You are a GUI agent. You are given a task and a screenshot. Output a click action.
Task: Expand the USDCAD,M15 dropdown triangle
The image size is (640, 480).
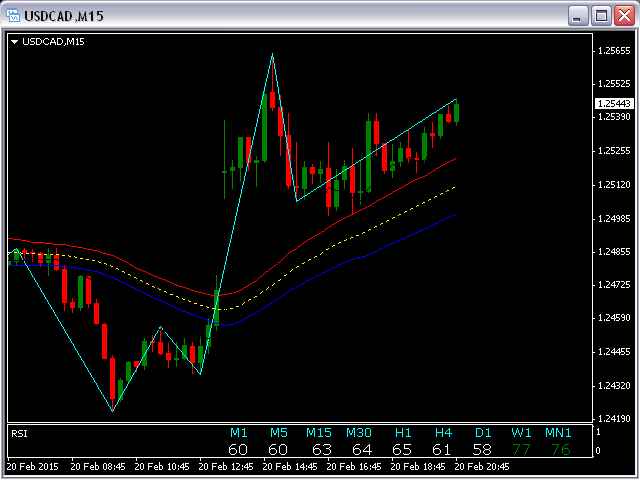pos(14,42)
